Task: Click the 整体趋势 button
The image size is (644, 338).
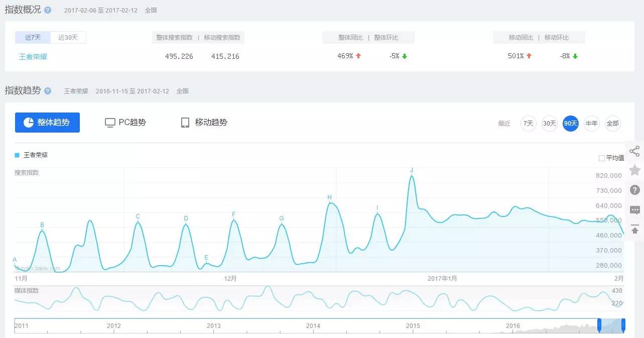Action: click(x=47, y=123)
